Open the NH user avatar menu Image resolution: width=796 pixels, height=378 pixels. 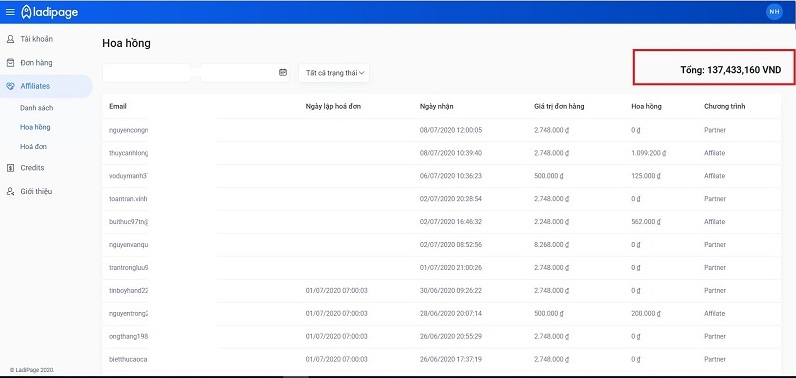[x=774, y=12]
